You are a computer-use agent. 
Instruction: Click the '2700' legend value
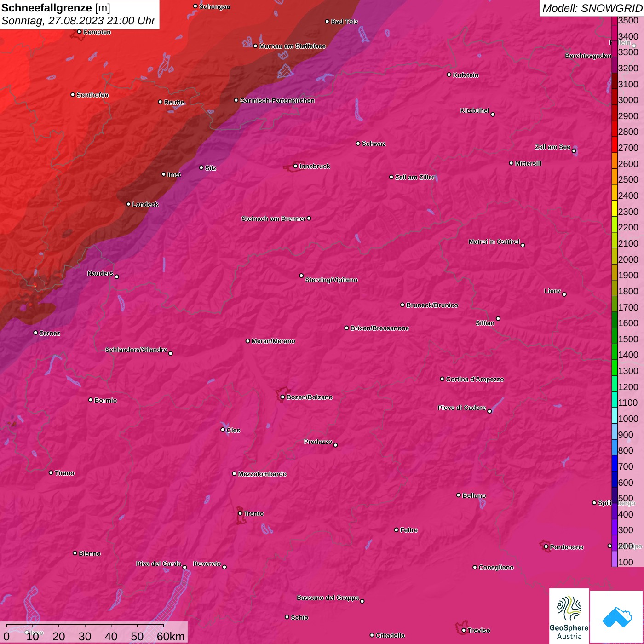click(628, 148)
